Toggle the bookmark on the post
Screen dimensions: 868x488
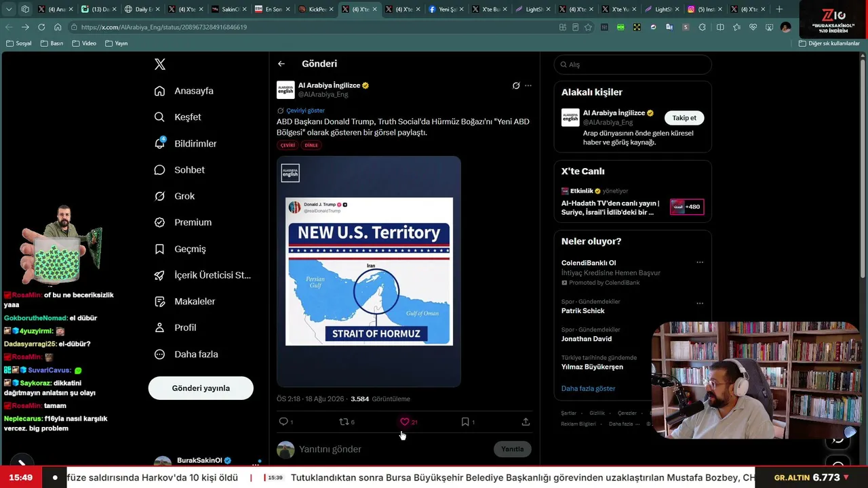click(465, 422)
